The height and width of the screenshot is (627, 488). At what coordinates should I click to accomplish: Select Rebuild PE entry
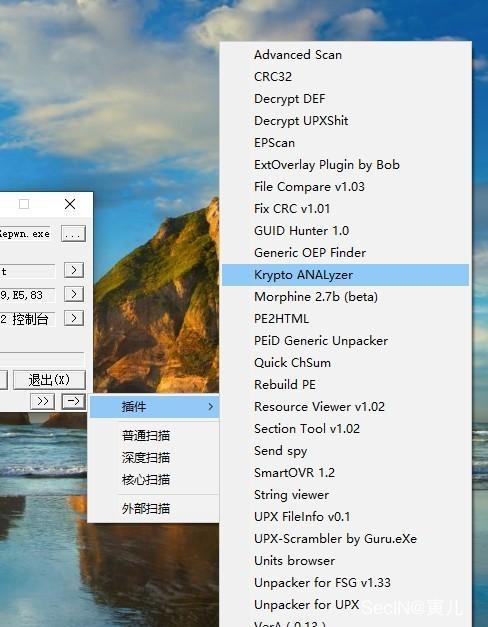[345, 385]
